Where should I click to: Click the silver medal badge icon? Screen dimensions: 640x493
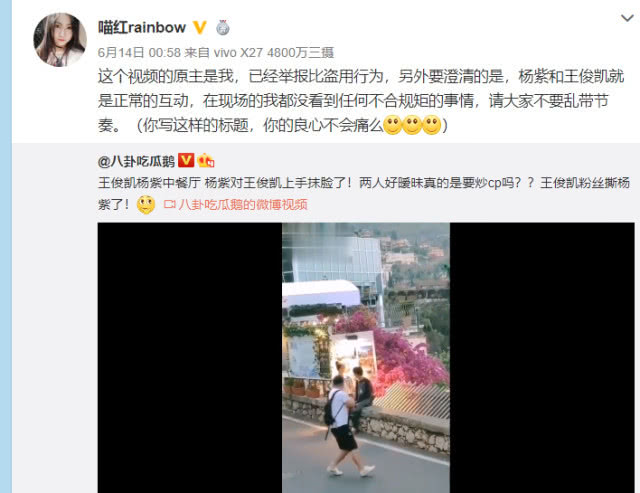(222, 27)
